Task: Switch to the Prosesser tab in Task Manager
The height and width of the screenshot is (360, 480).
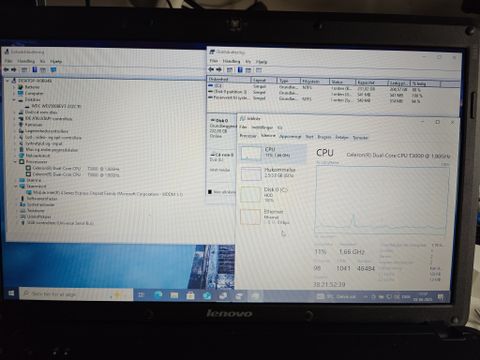Action: 248,136
